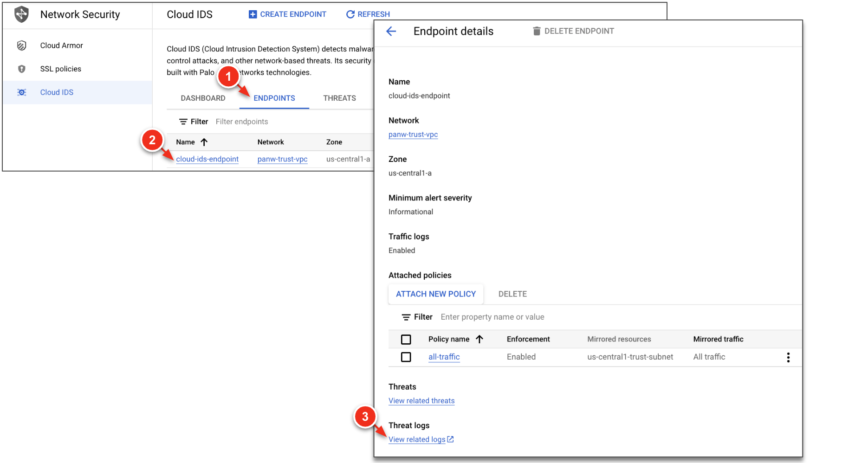Image resolution: width=868 pixels, height=463 pixels.
Task: Open the View related logs link
Action: pos(417,439)
